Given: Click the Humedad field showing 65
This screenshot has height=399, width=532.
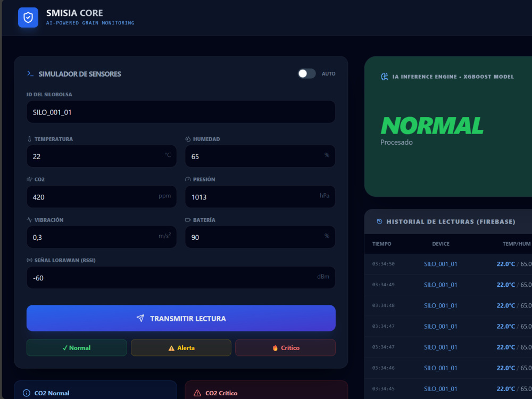Looking at the screenshot, I should pos(260,156).
